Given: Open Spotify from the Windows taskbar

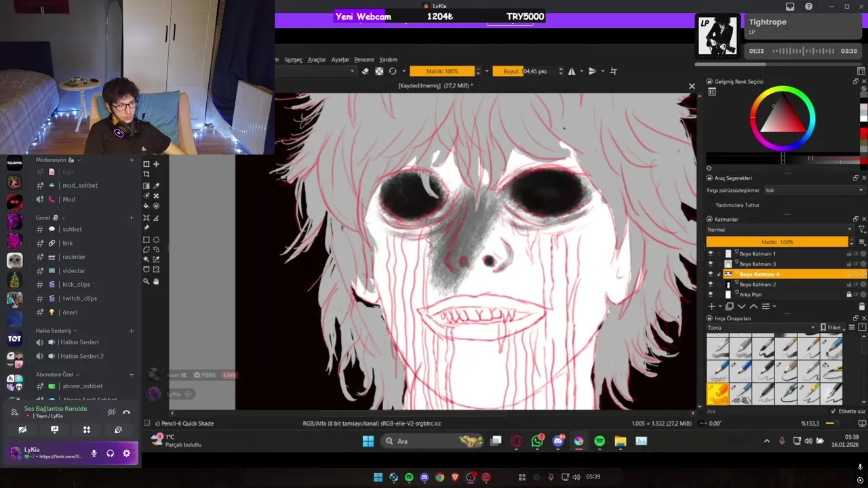Looking at the screenshot, I should pos(599,441).
